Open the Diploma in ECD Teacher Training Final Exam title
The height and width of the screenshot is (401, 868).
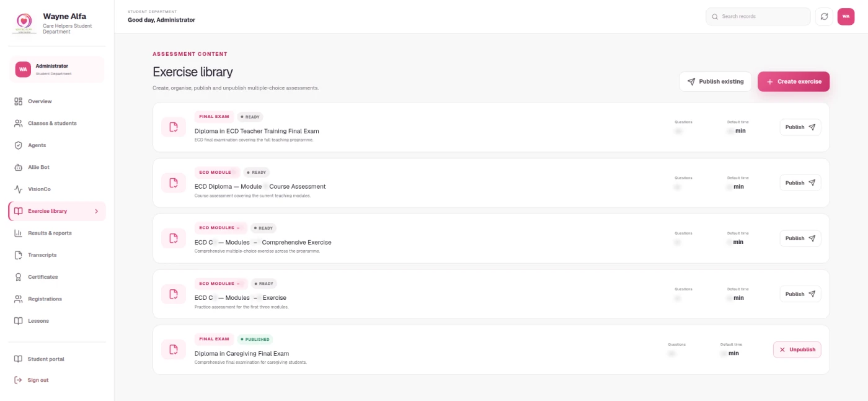point(257,132)
